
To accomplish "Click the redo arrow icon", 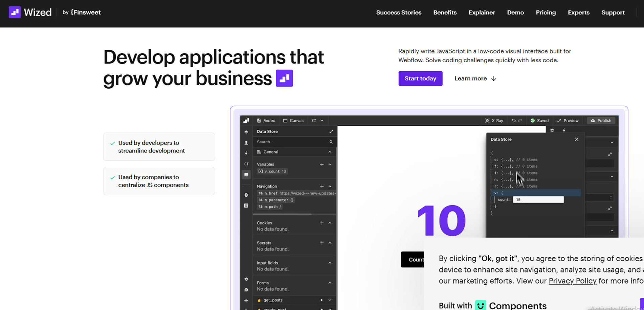I will click(x=520, y=120).
